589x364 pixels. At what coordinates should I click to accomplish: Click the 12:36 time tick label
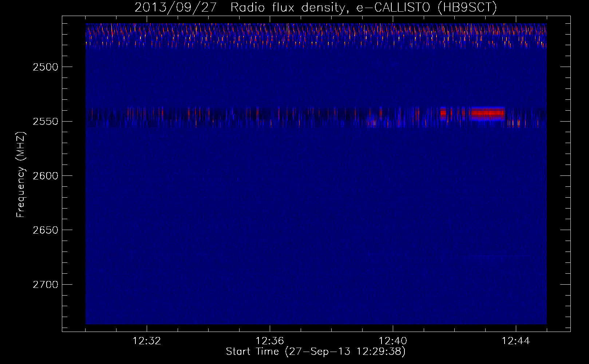click(x=270, y=341)
